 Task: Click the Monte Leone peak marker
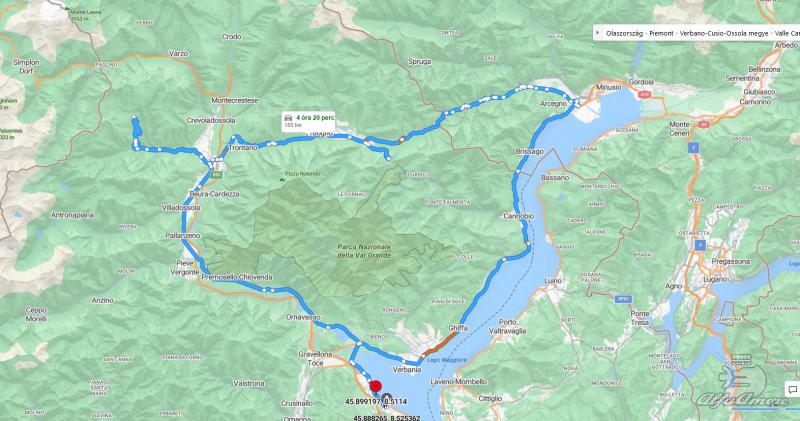[66, 8]
